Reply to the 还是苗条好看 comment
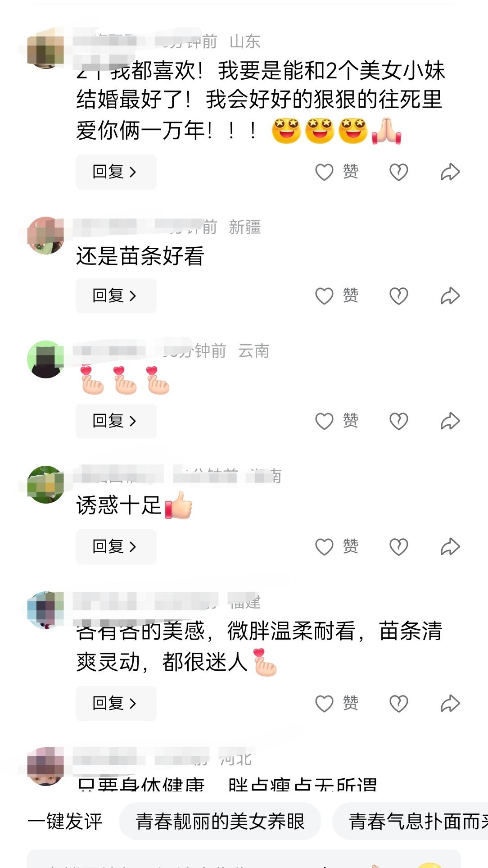This screenshot has width=488, height=868. (116, 296)
